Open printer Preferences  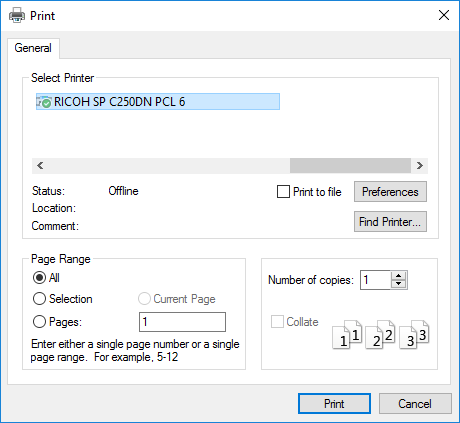[390, 192]
